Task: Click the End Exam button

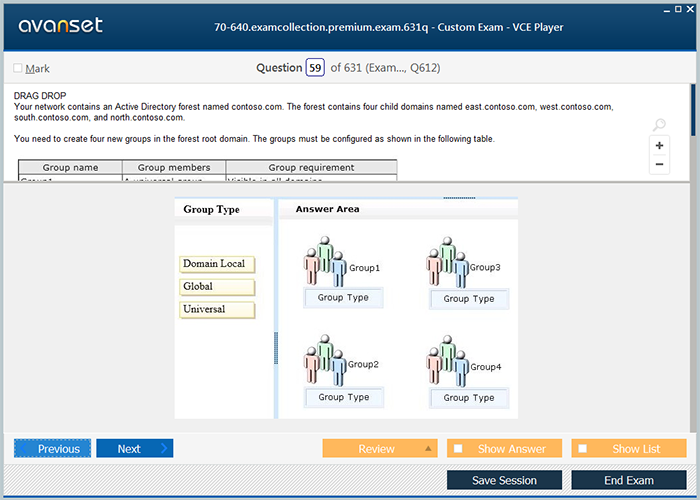Action: pos(629,480)
